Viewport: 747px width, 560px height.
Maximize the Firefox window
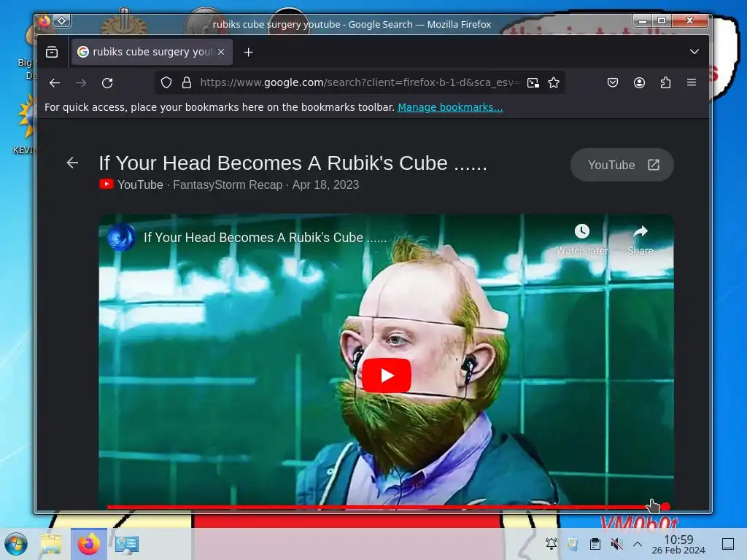point(662,20)
